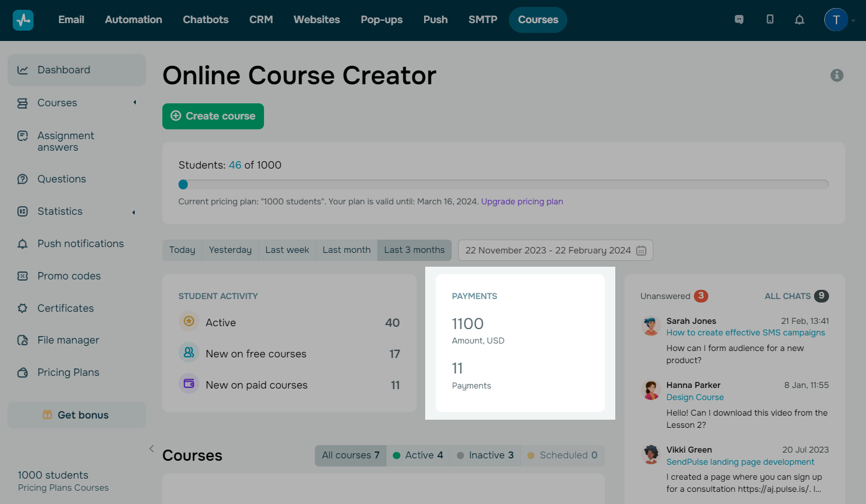Open the calendar icon in date range
Screen dimensions: 866x504
641,251
